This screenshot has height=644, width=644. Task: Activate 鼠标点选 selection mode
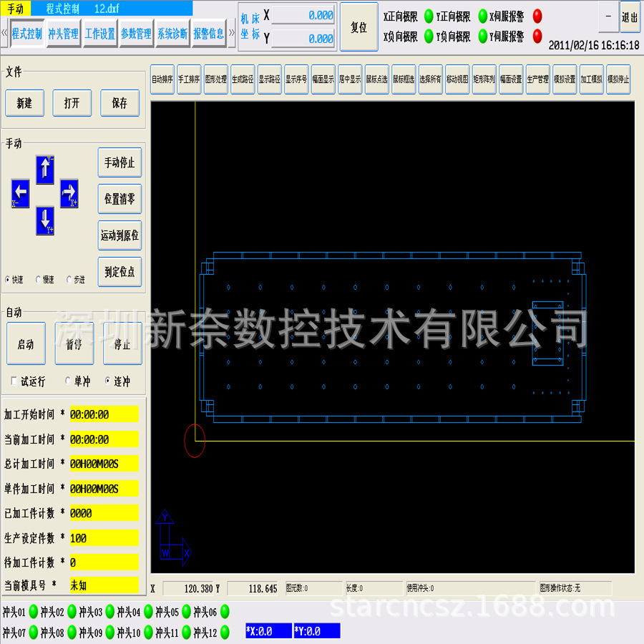click(377, 79)
